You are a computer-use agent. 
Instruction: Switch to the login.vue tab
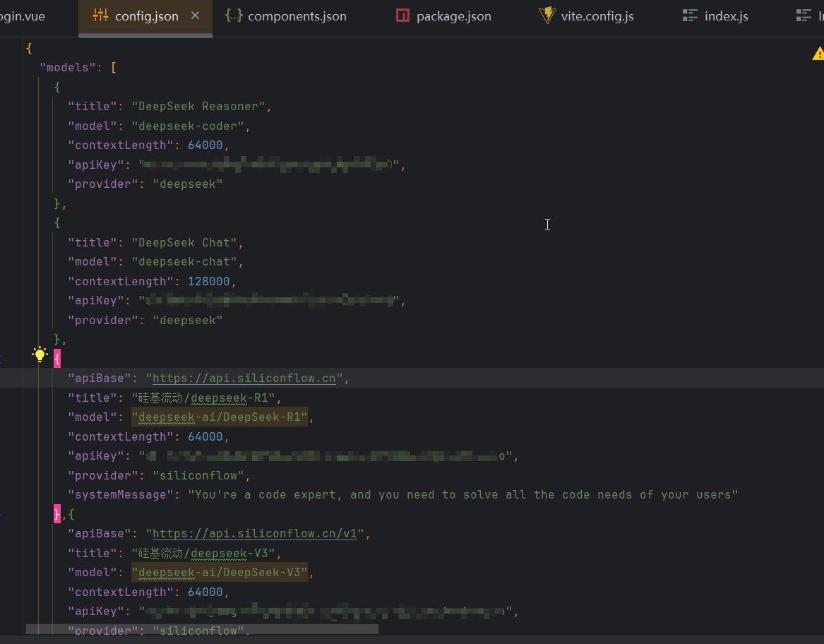pos(23,16)
